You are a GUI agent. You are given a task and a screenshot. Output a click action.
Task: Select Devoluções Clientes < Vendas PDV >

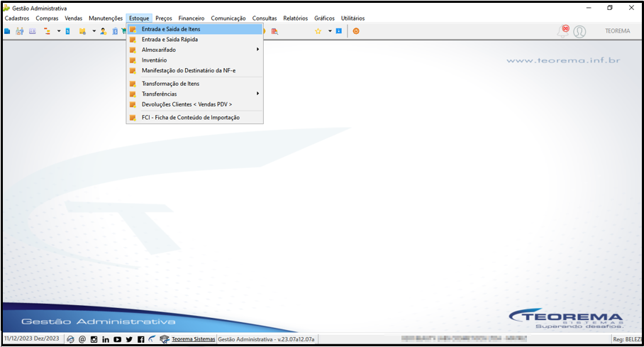coord(194,104)
